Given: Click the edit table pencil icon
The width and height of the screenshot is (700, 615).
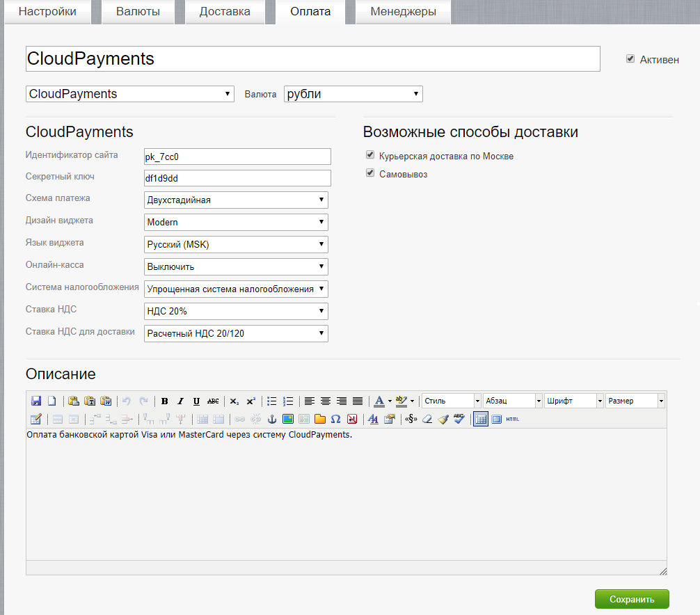Looking at the screenshot, I should click(x=36, y=419).
